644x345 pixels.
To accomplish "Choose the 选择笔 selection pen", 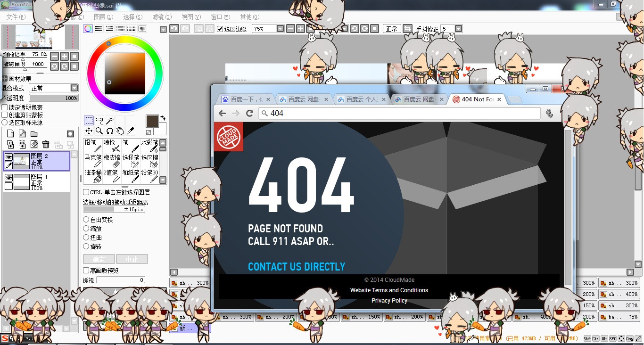I will tap(131, 161).
